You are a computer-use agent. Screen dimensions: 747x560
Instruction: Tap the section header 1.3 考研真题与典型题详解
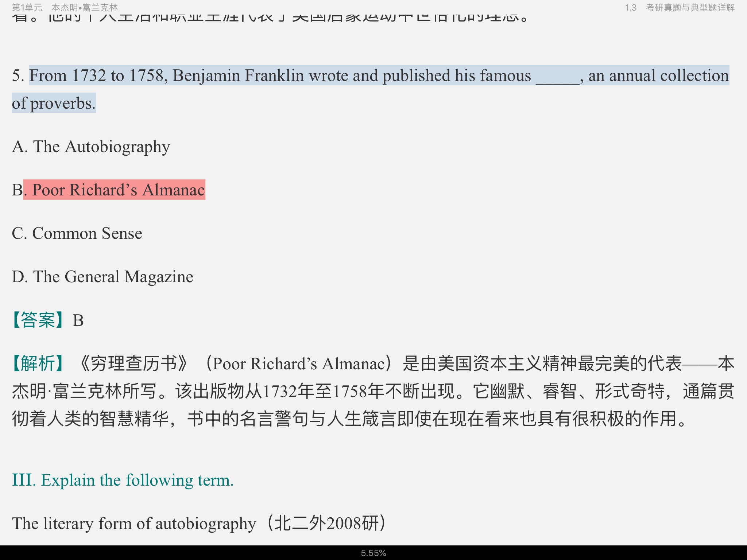(680, 8)
